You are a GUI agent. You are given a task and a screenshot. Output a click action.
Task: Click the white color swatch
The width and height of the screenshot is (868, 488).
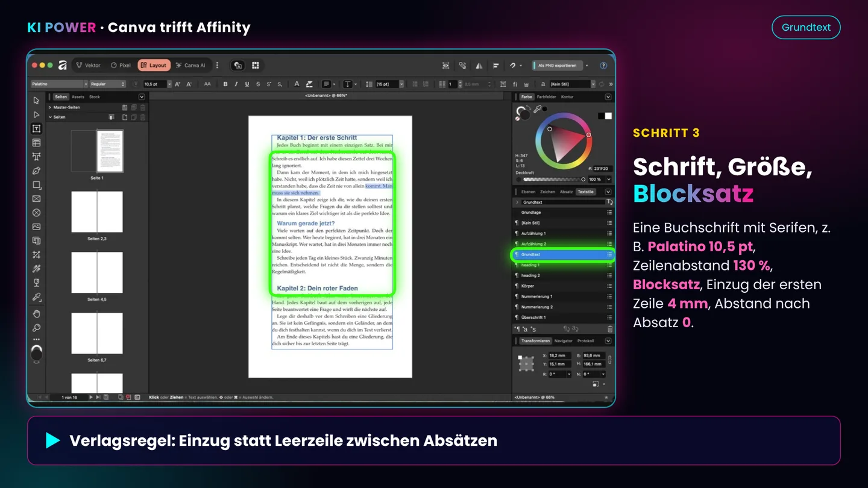point(608,116)
